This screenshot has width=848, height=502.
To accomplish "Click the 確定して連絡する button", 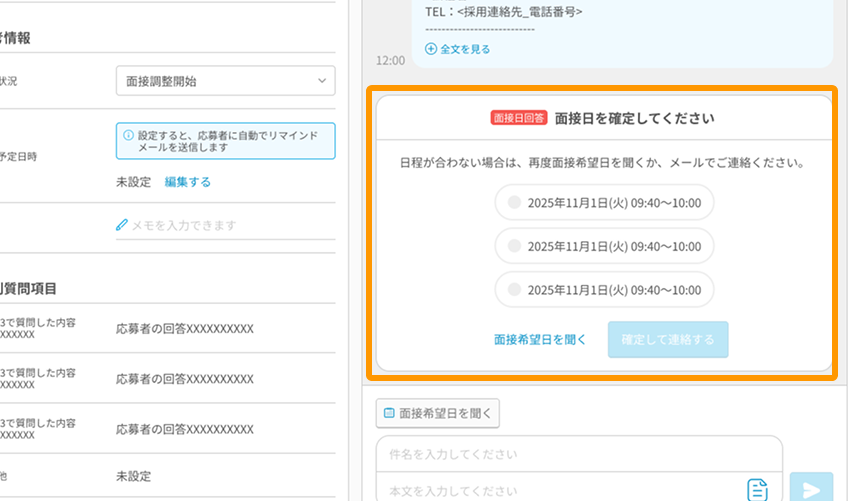I will coord(668,340).
